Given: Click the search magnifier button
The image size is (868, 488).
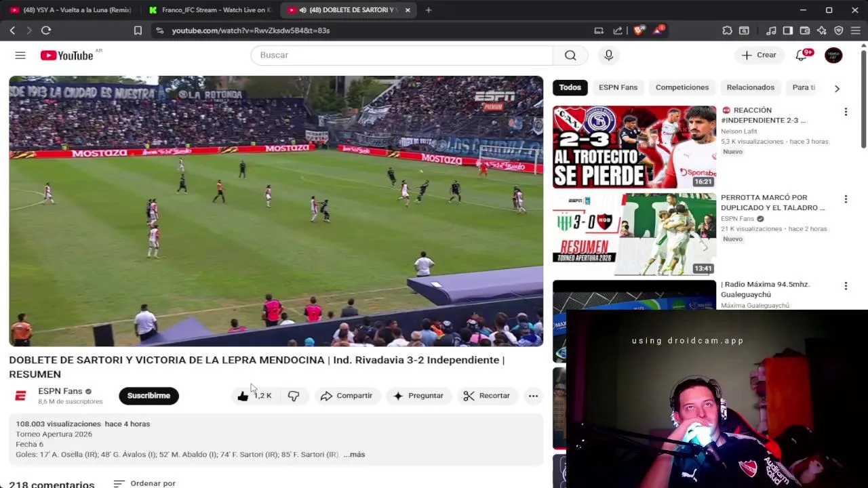Looking at the screenshot, I should pos(570,55).
